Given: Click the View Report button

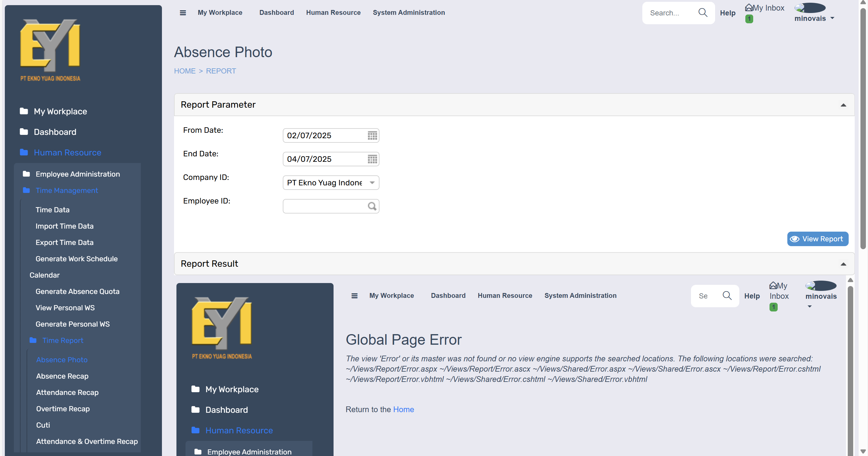Looking at the screenshot, I should coord(817,239).
